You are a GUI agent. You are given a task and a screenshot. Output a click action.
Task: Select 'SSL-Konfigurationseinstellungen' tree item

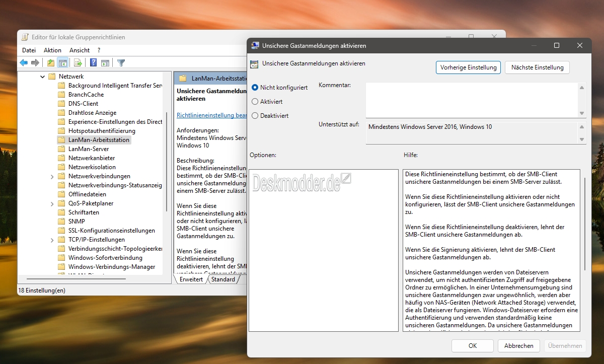[x=112, y=231]
